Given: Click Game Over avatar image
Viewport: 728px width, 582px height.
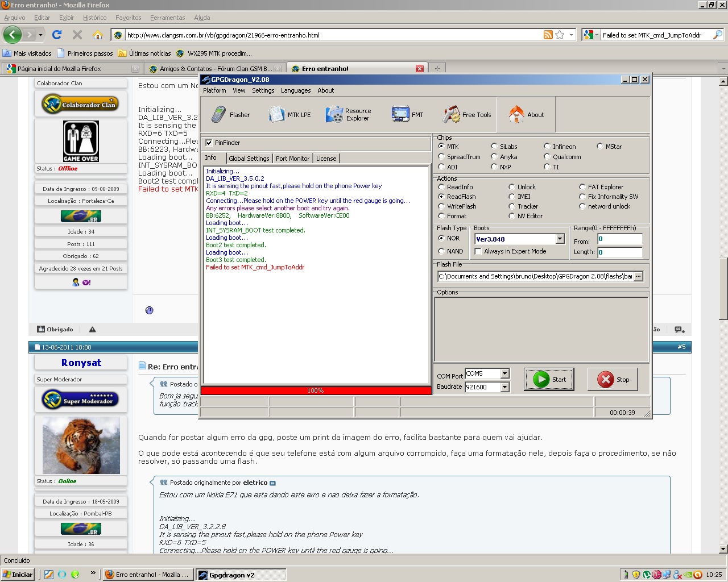Looking at the screenshot, I should coord(81,141).
